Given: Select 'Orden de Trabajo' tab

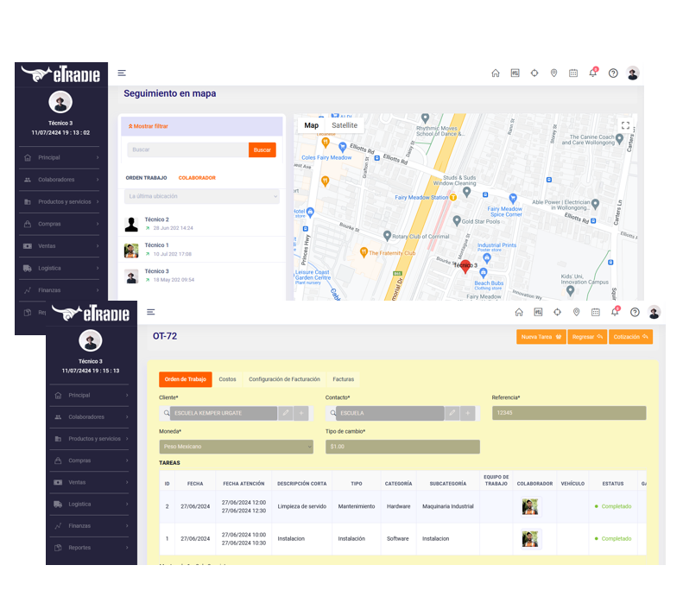Looking at the screenshot, I should [186, 379].
